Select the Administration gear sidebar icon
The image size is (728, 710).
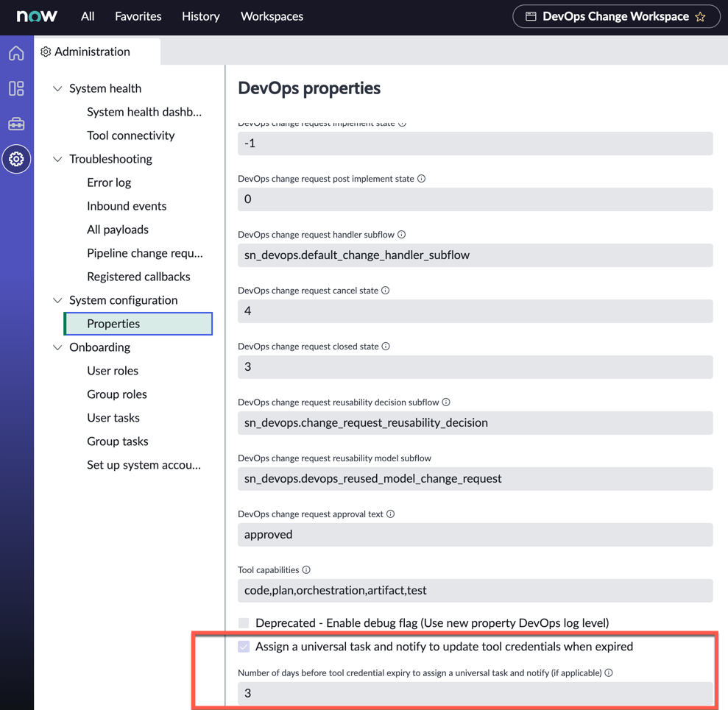pyautogui.click(x=16, y=159)
